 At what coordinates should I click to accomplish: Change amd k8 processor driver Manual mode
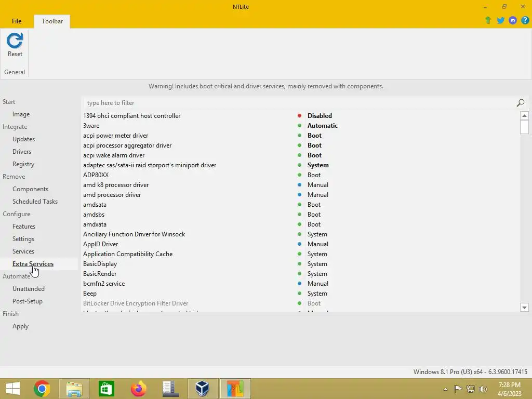tap(318, 185)
